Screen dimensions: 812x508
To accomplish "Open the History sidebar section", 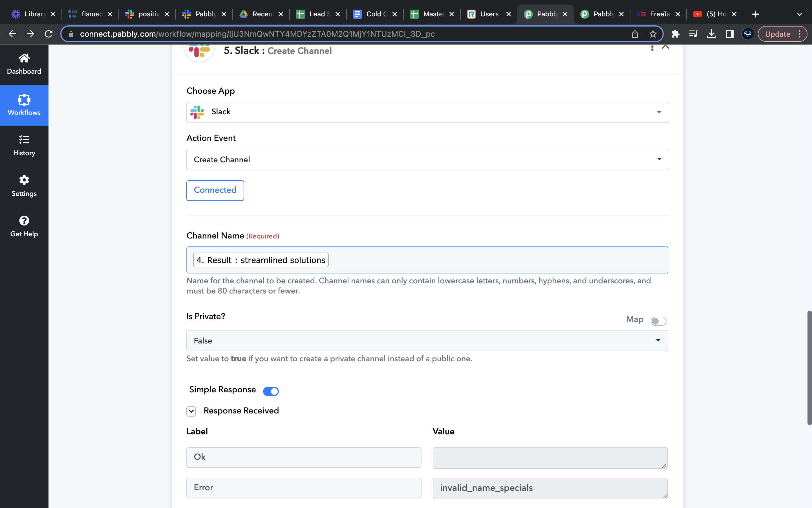I will point(24,146).
